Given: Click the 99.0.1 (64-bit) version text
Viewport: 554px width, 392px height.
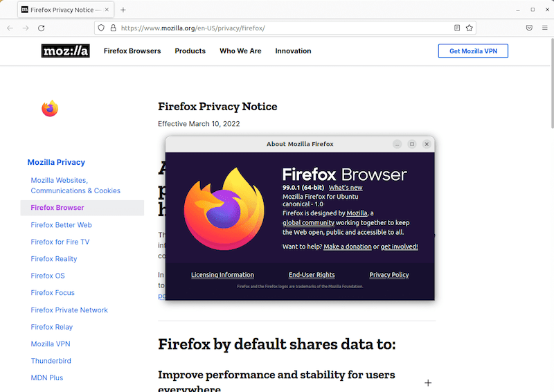Looking at the screenshot, I should pyautogui.click(x=303, y=187).
